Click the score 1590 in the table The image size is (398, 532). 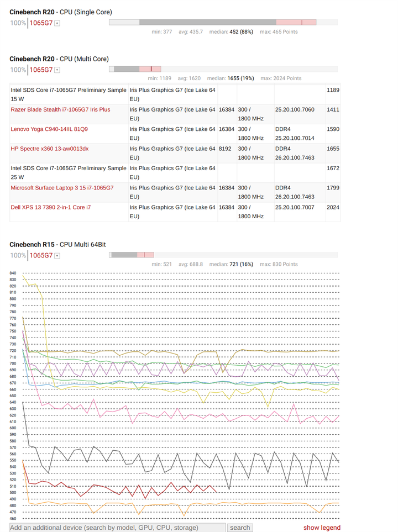point(333,129)
